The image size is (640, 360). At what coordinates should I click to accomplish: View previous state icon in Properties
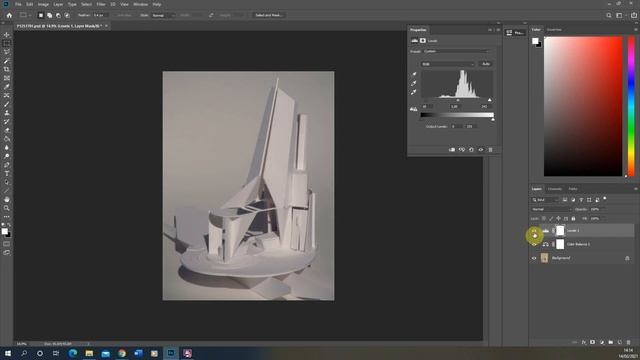click(462, 150)
